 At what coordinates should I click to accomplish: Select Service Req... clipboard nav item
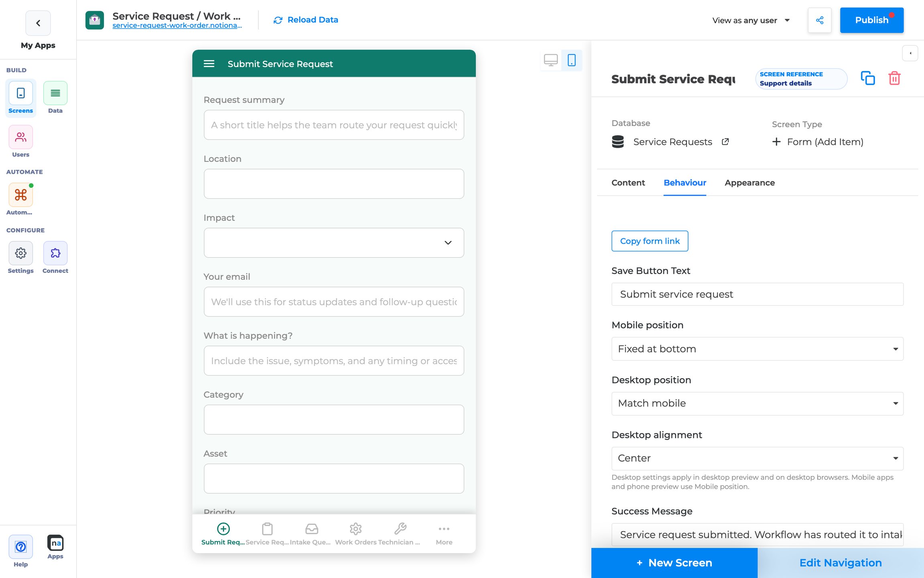pos(267,534)
